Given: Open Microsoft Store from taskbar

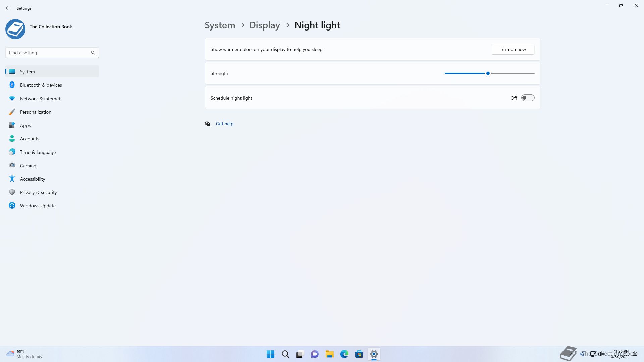Looking at the screenshot, I should (359, 354).
